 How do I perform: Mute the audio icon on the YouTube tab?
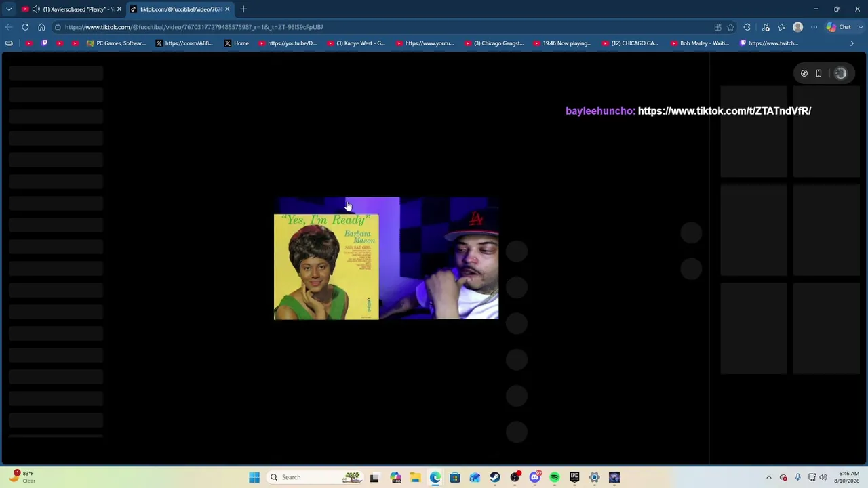(36, 9)
